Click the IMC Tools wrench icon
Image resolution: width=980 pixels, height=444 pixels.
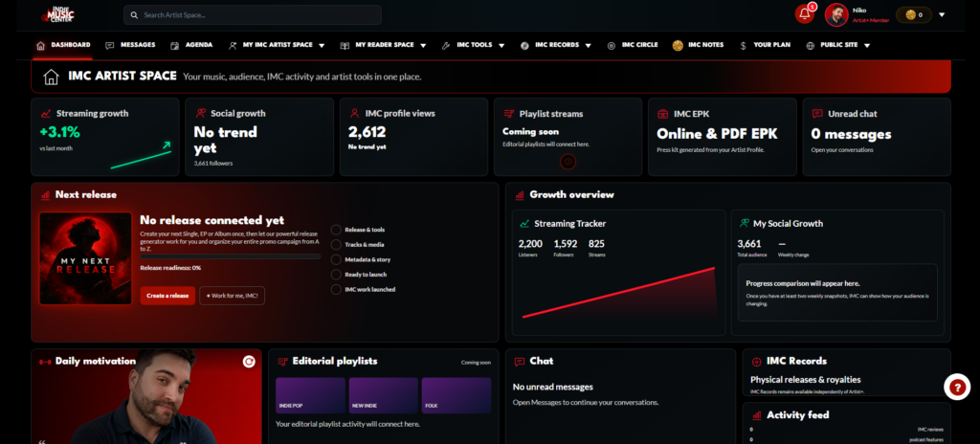click(446, 45)
